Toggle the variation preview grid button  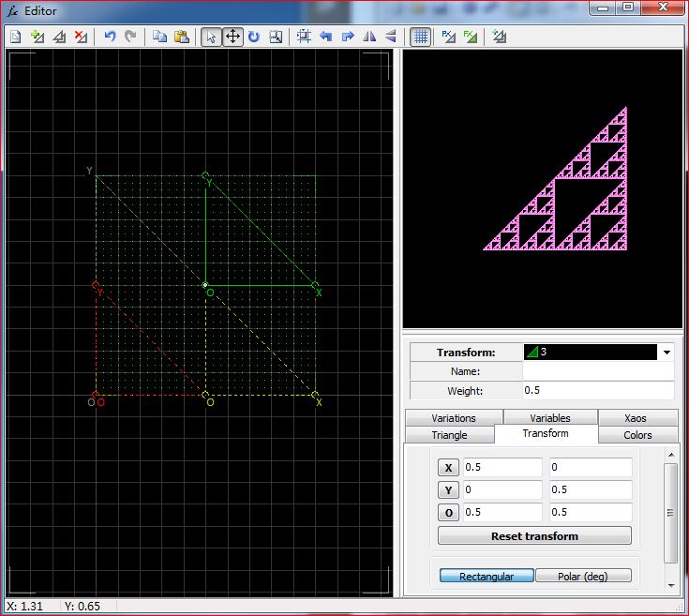pos(421,37)
